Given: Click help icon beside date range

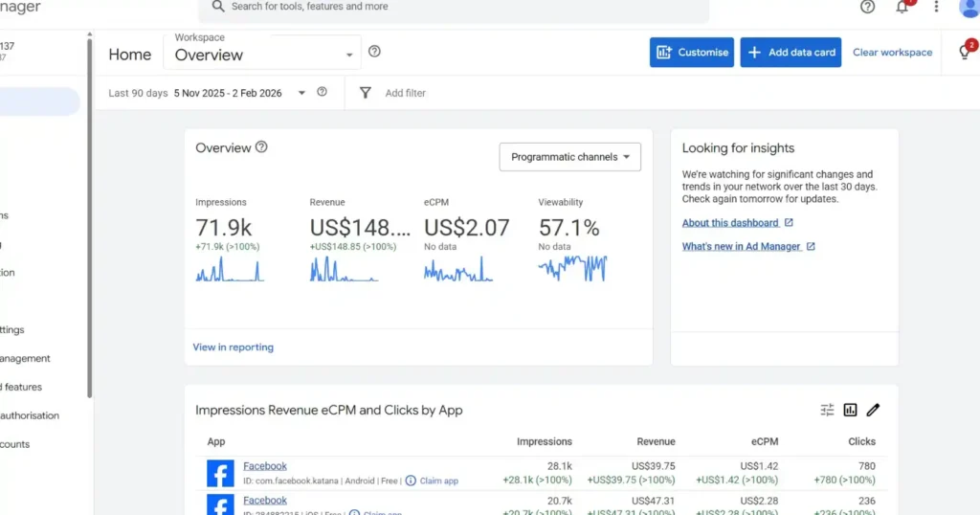Looking at the screenshot, I should click(322, 92).
